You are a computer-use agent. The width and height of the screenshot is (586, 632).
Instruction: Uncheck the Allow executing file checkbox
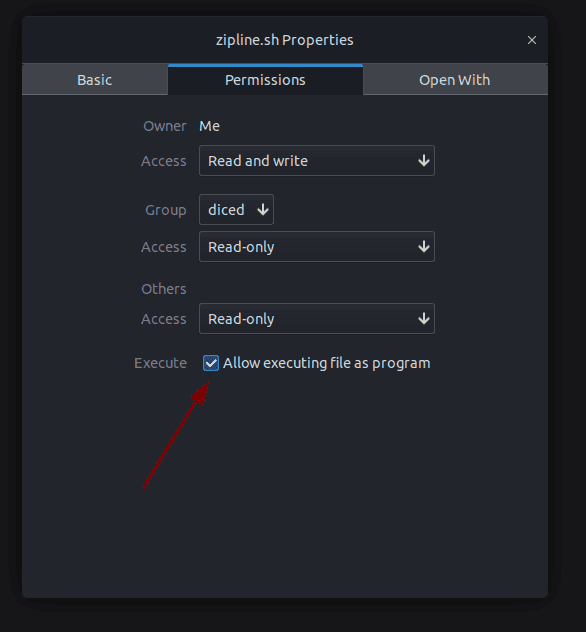[x=211, y=363]
